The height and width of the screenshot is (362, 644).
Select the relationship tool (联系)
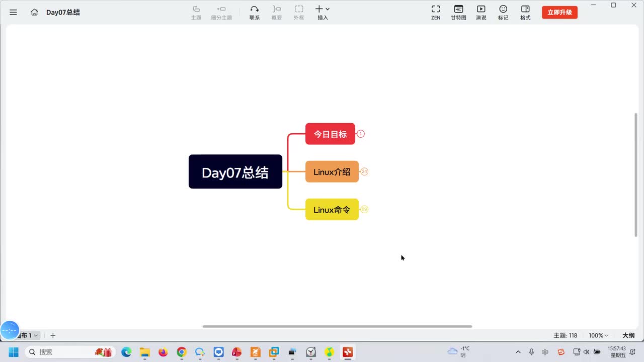(255, 13)
